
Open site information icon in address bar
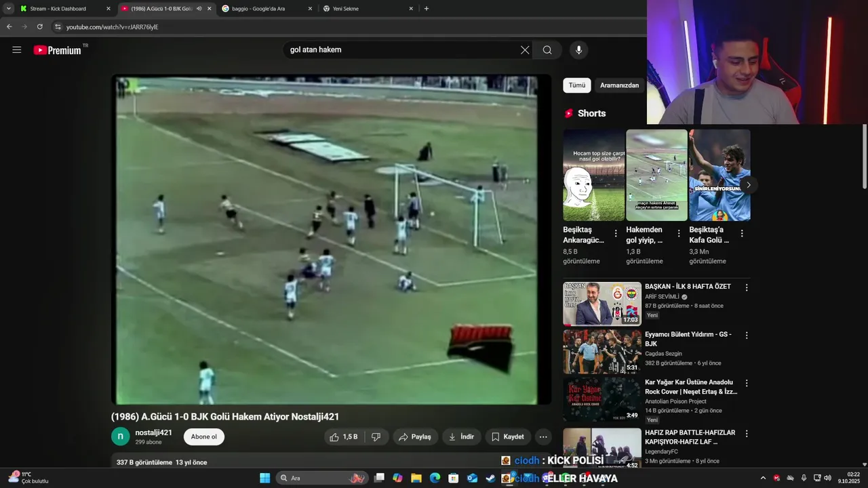point(58,26)
